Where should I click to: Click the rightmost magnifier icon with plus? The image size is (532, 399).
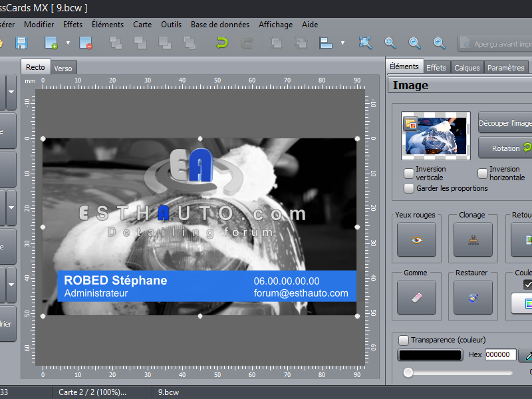tap(440, 43)
